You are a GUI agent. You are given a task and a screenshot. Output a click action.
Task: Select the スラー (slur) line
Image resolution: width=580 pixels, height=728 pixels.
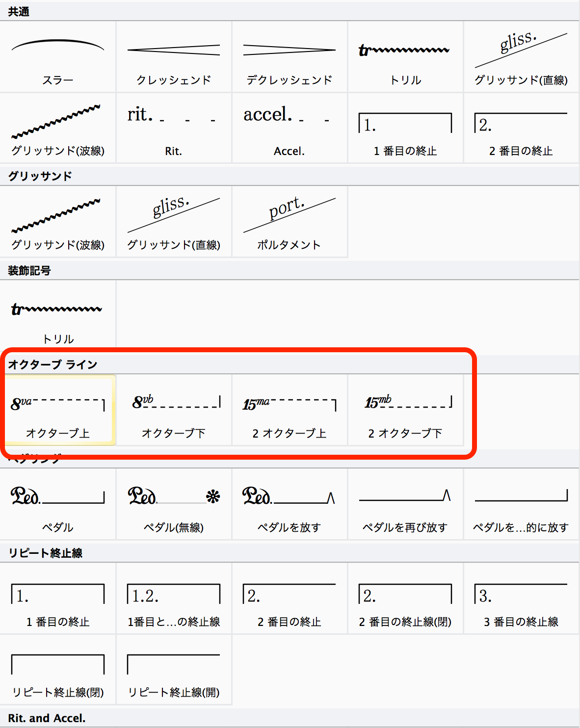58,57
